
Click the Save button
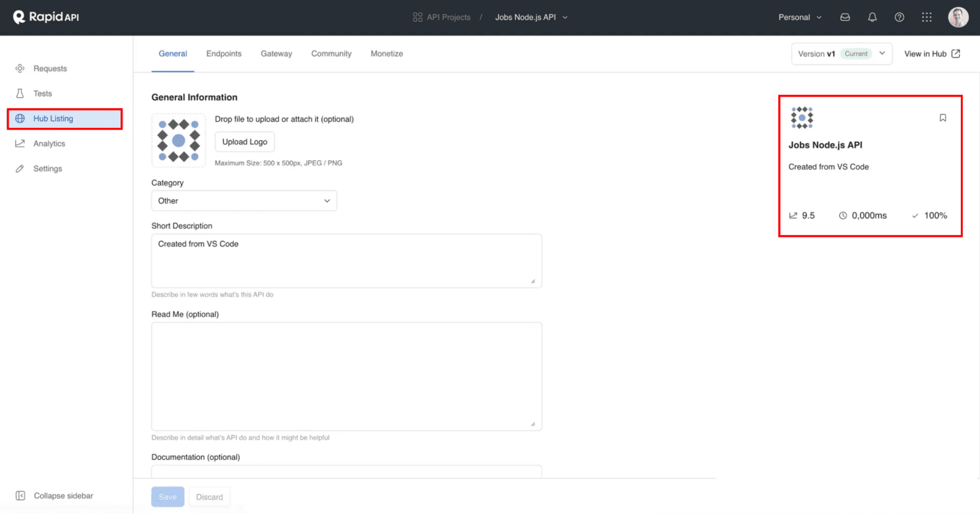pyautogui.click(x=168, y=497)
